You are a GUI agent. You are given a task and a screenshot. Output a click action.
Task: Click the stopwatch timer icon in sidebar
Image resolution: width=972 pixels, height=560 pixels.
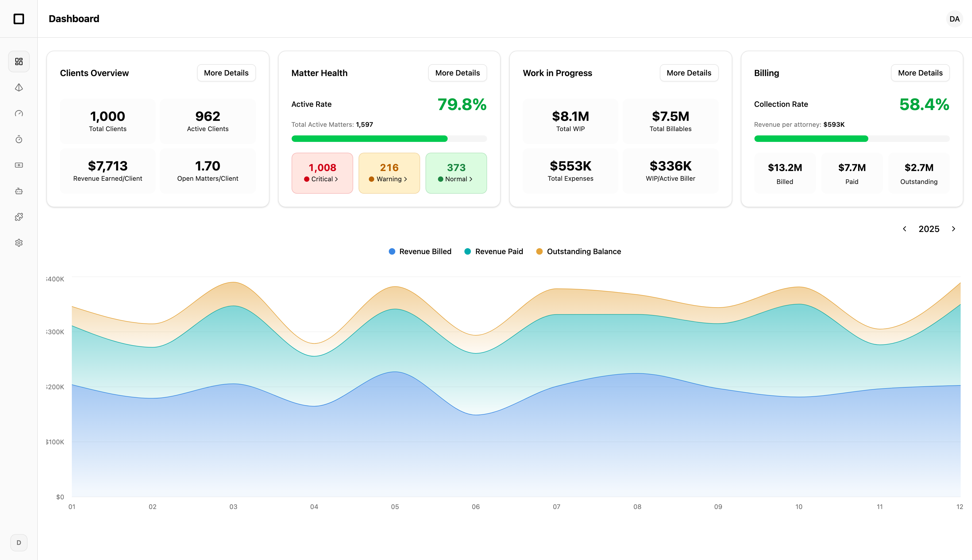18,139
